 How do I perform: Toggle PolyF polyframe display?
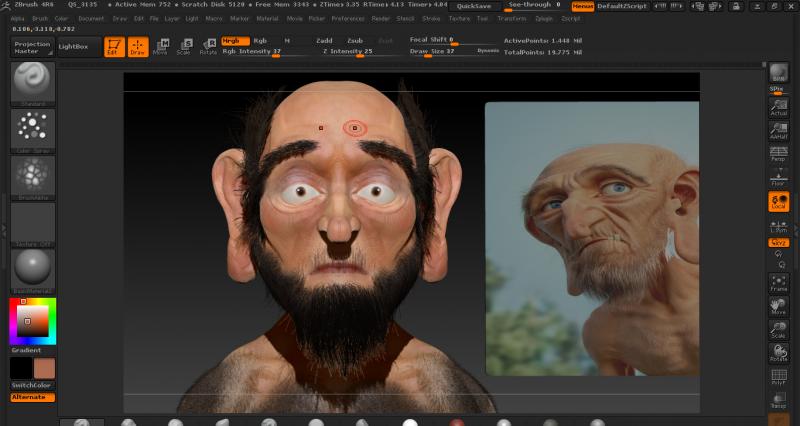click(779, 378)
